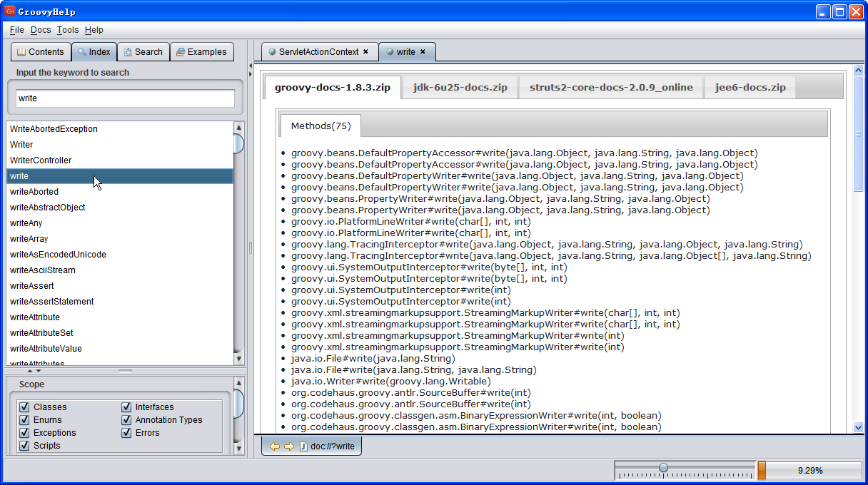Image resolution: width=868 pixels, height=485 pixels.
Task: Select writeAssert in index list
Action: point(120,286)
